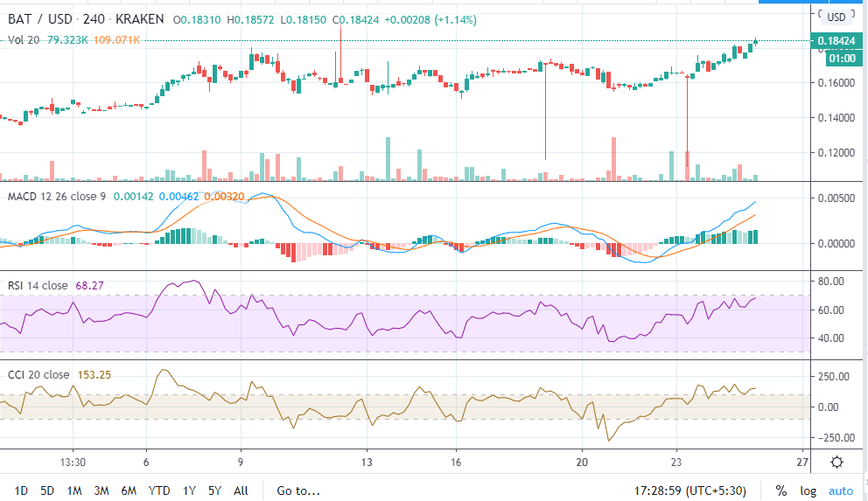Screen dimensions: 868x501
Task: Display All available chart history
Action: tap(241, 491)
